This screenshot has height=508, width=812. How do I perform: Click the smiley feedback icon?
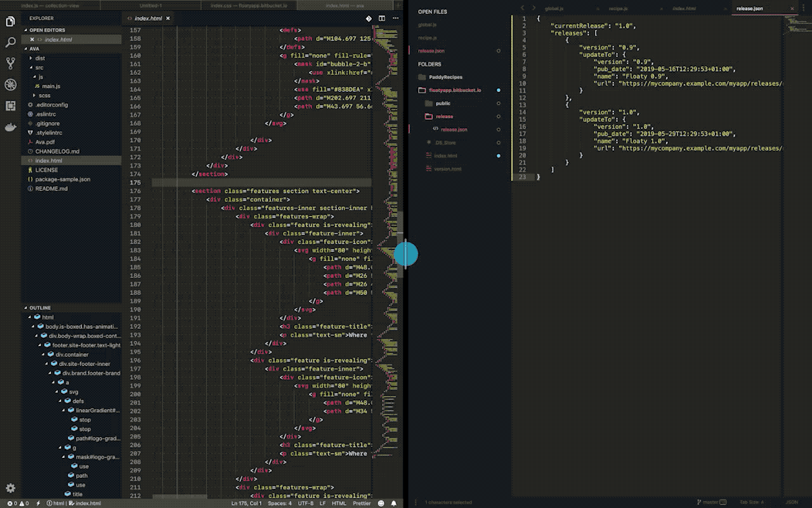(x=381, y=504)
